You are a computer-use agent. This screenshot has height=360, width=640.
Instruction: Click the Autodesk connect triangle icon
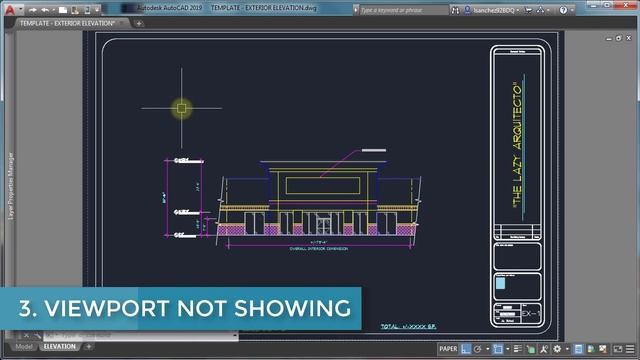point(540,10)
